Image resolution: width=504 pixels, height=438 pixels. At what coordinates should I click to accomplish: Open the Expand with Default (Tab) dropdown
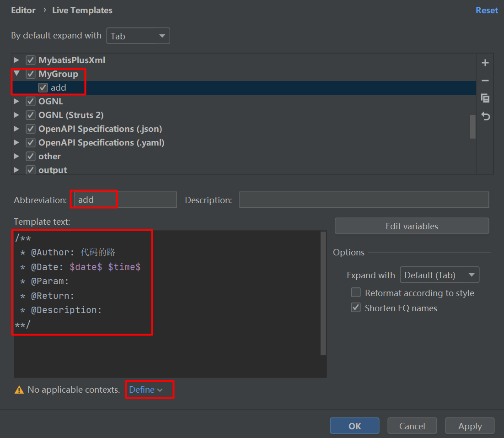440,275
